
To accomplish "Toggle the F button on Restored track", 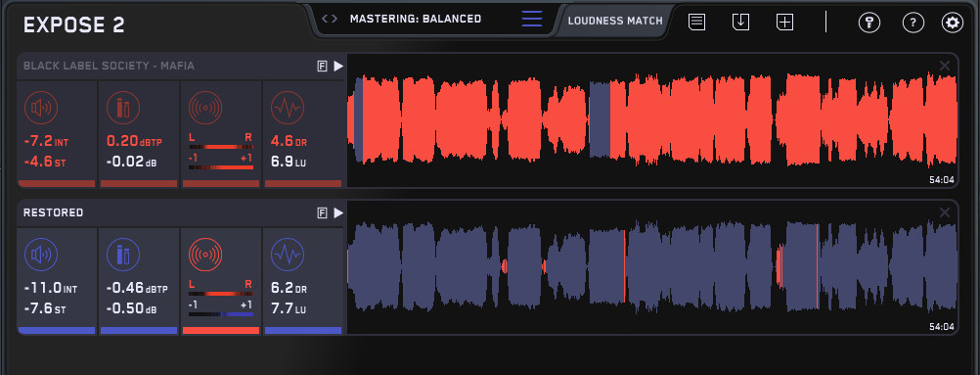I will coord(323,213).
